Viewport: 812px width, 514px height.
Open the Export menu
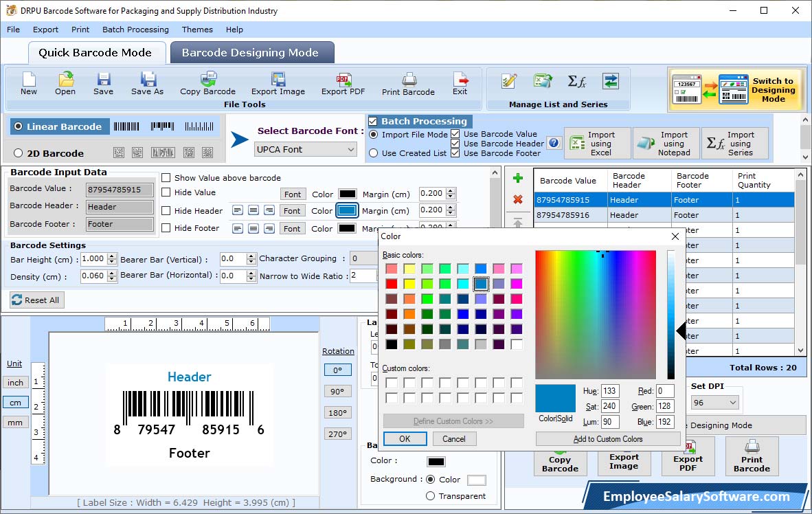pyautogui.click(x=45, y=30)
